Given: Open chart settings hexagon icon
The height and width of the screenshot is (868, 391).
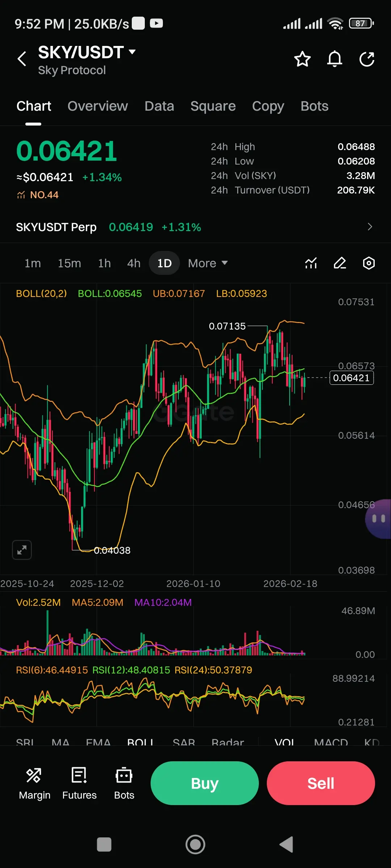Looking at the screenshot, I should click(369, 263).
